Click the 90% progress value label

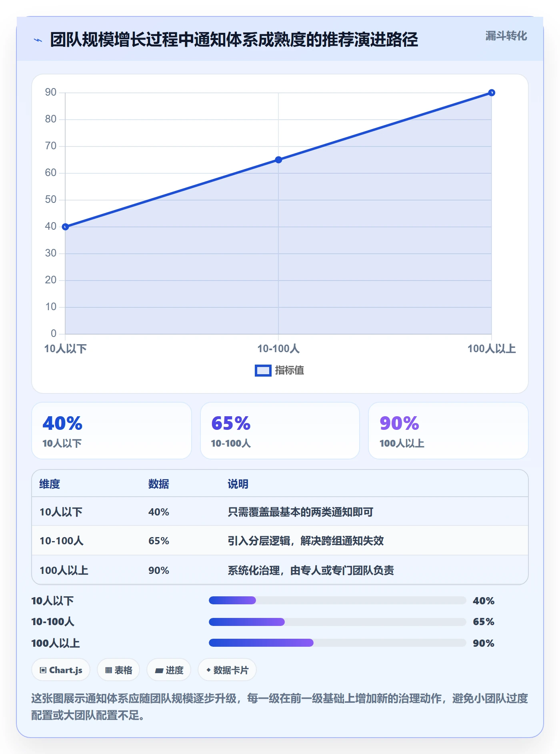(x=484, y=643)
